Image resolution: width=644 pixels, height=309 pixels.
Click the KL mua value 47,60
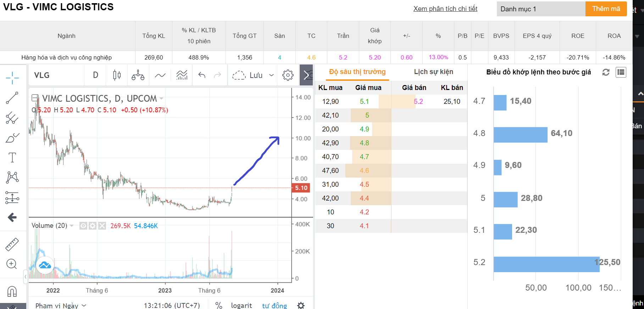point(330,170)
